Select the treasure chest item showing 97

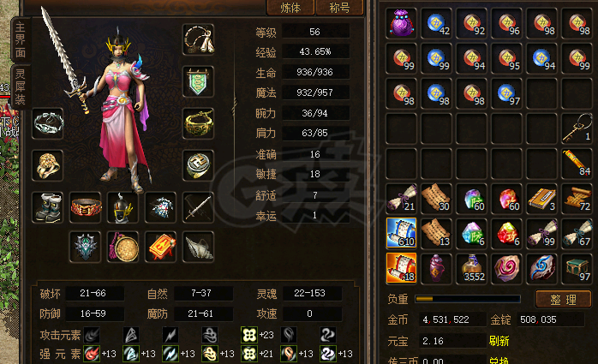[577, 269]
